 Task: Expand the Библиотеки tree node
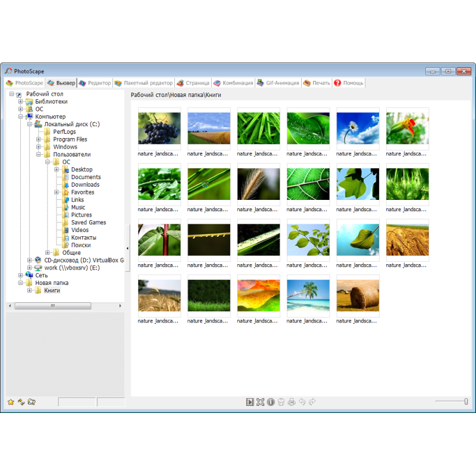point(21,102)
